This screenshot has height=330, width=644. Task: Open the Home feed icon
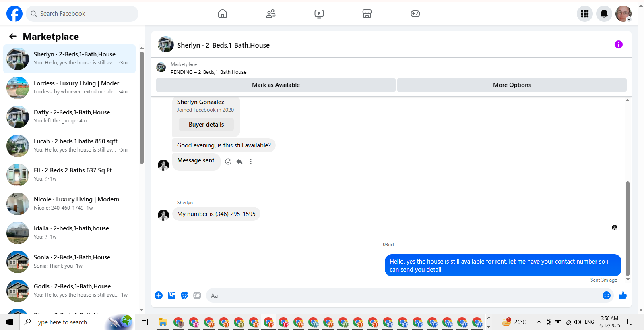pos(223,14)
